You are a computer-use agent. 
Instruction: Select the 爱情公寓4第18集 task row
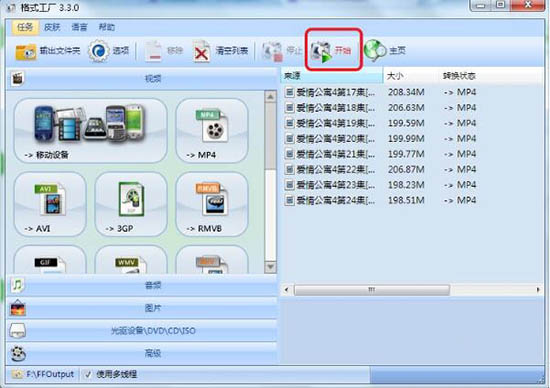click(x=412, y=108)
